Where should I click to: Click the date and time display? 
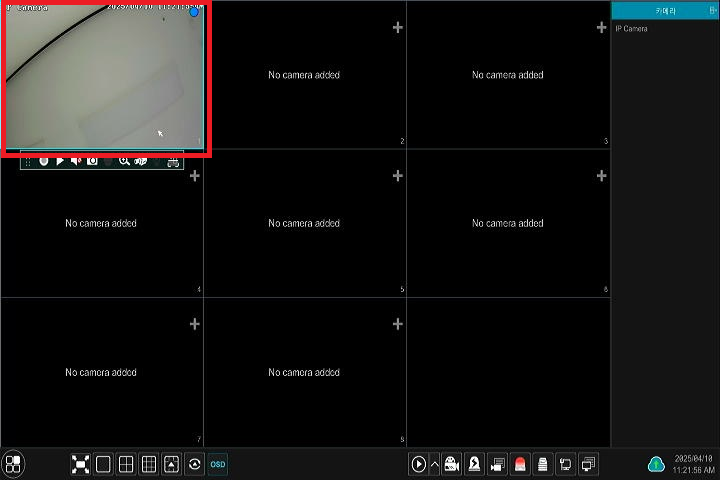tap(693, 464)
